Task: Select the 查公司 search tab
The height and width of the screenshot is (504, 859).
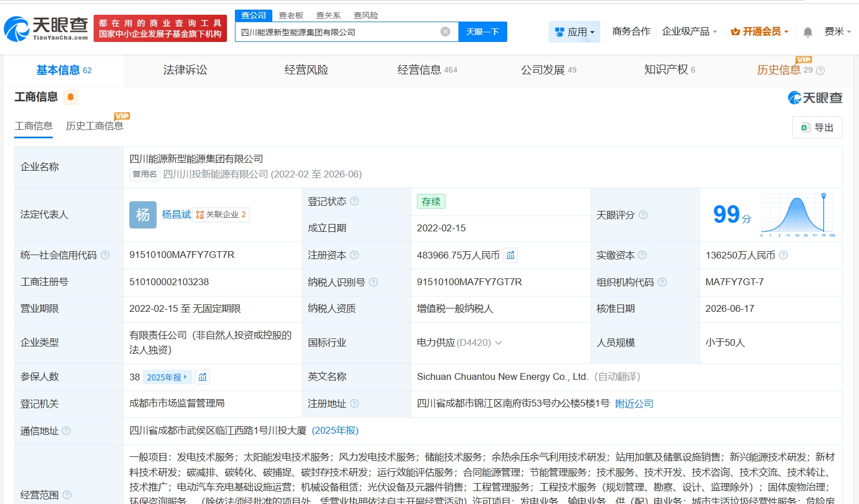Action: (254, 15)
